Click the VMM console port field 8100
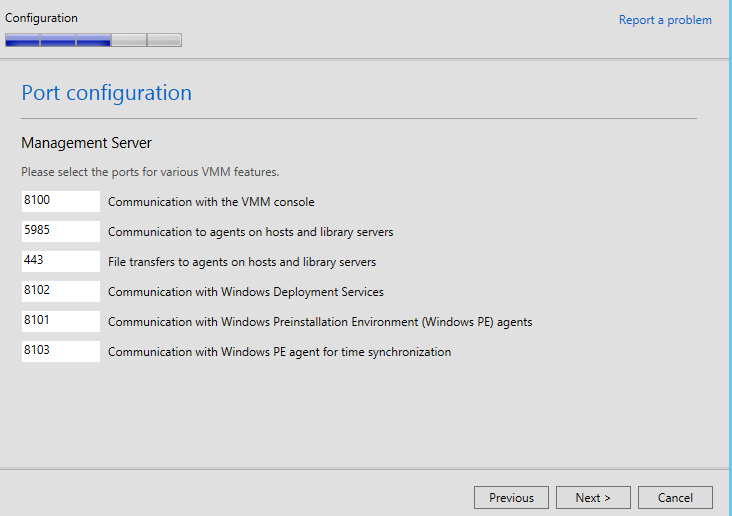 pos(60,201)
